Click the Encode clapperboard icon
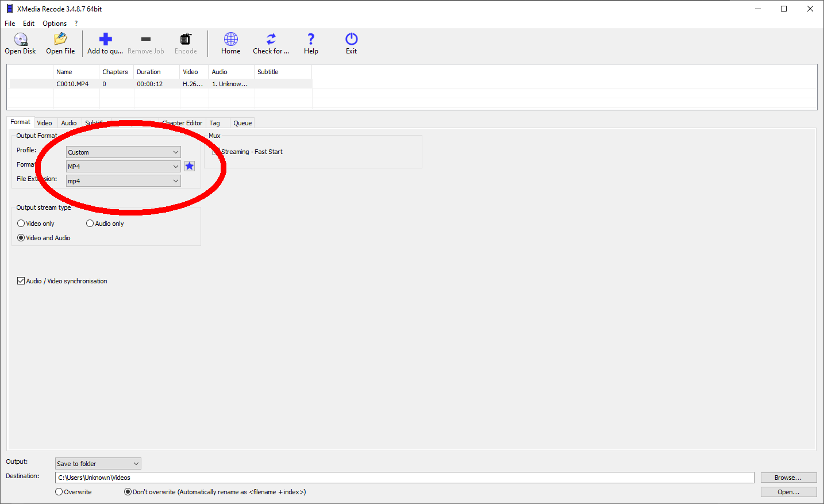Image resolution: width=824 pixels, height=504 pixels. point(186,39)
